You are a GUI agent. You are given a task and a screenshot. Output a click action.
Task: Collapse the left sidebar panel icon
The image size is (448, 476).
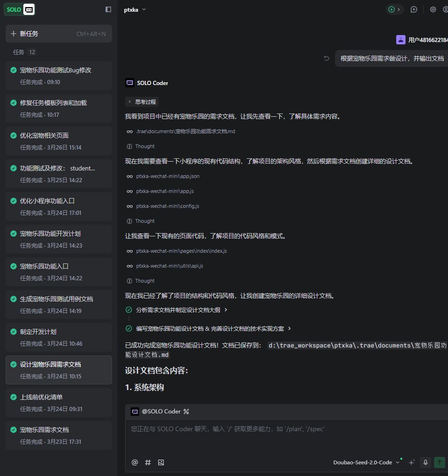[x=108, y=9]
